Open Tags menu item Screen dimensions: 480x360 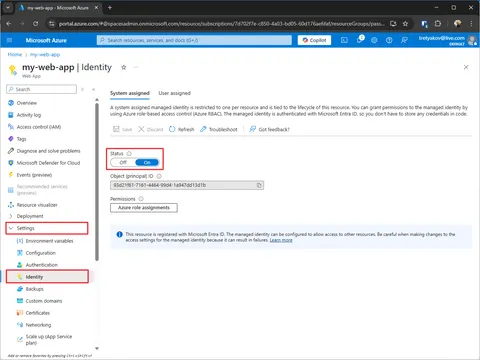tap(21, 139)
